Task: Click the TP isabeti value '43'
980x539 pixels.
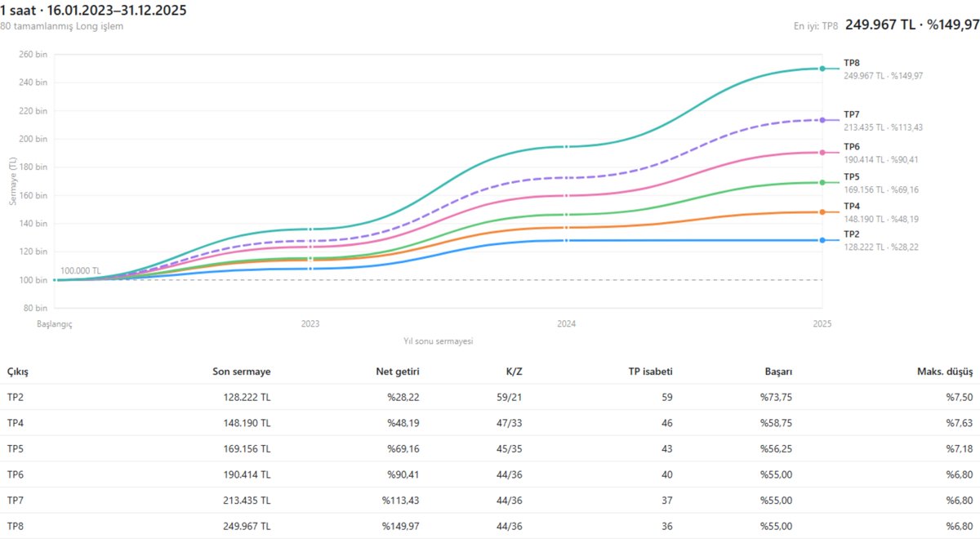Action: (667, 448)
